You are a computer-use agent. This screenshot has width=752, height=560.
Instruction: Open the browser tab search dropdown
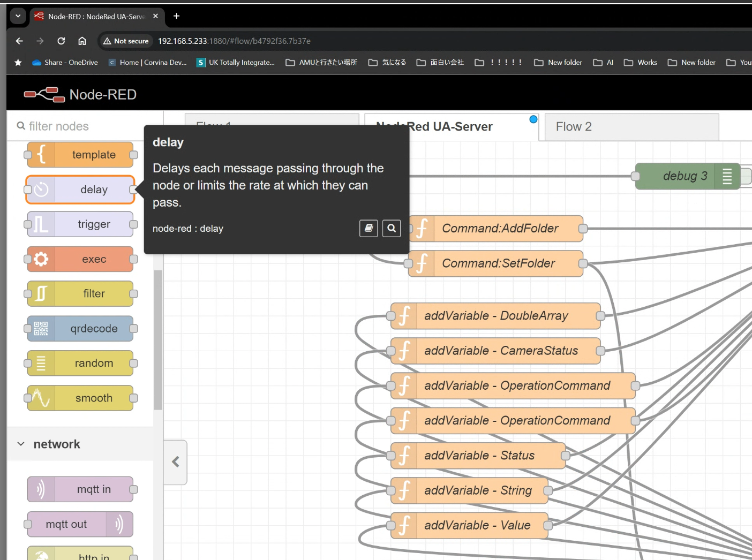[18, 16]
